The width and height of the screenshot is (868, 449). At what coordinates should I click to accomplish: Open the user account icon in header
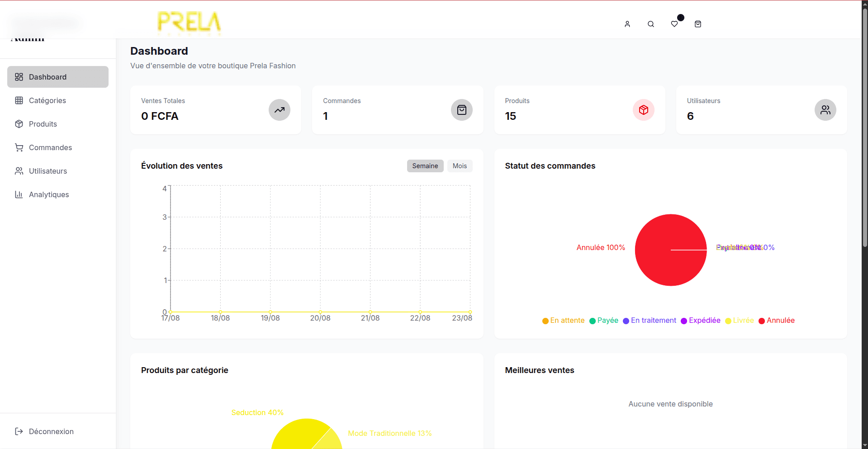627,24
